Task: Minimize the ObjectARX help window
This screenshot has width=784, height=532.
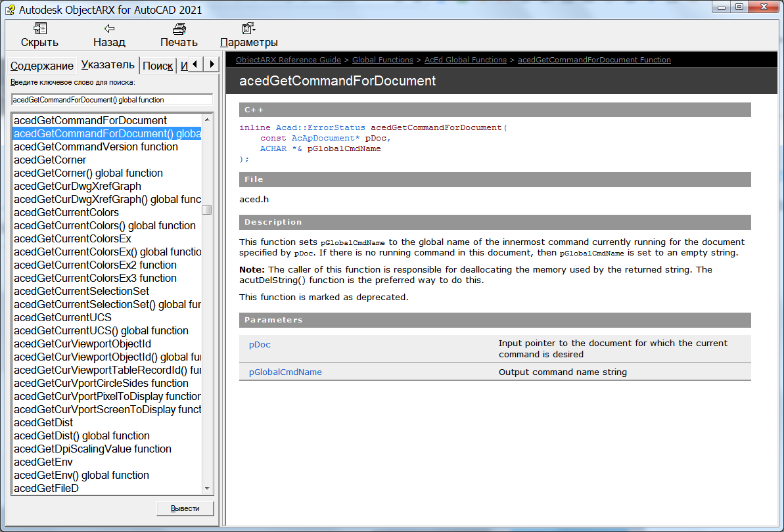Action: click(x=721, y=7)
